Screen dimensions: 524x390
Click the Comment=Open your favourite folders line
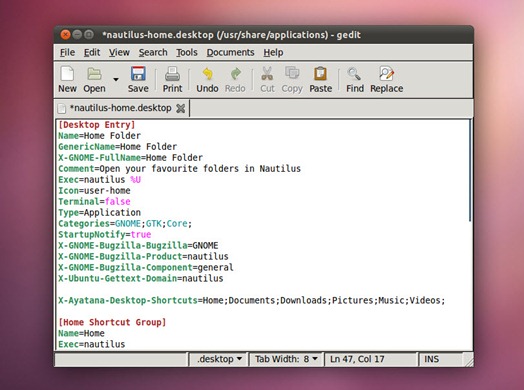[179, 169]
